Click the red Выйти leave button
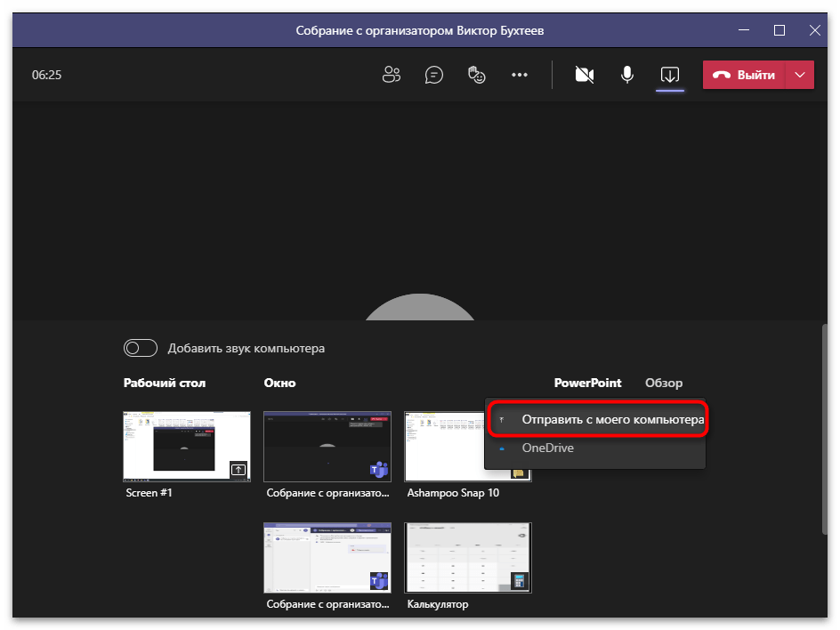This screenshot has height=630, width=840. tap(744, 75)
